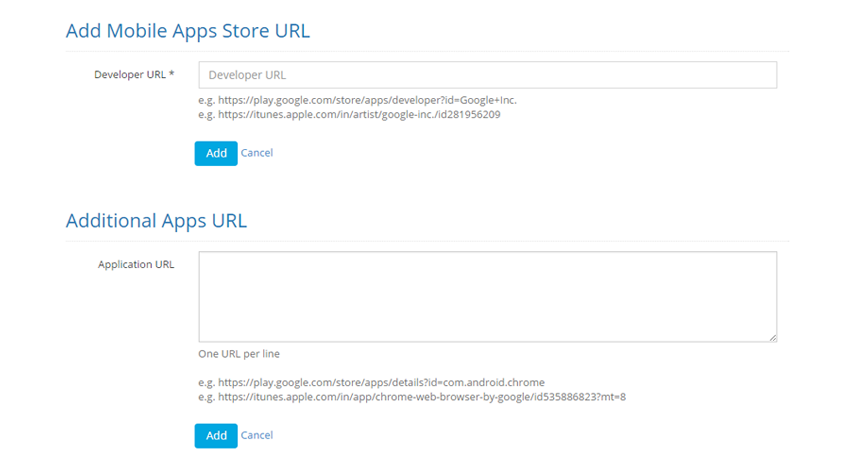
Task: Cancel adding the Mobile Apps Store URL
Action: (x=257, y=153)
